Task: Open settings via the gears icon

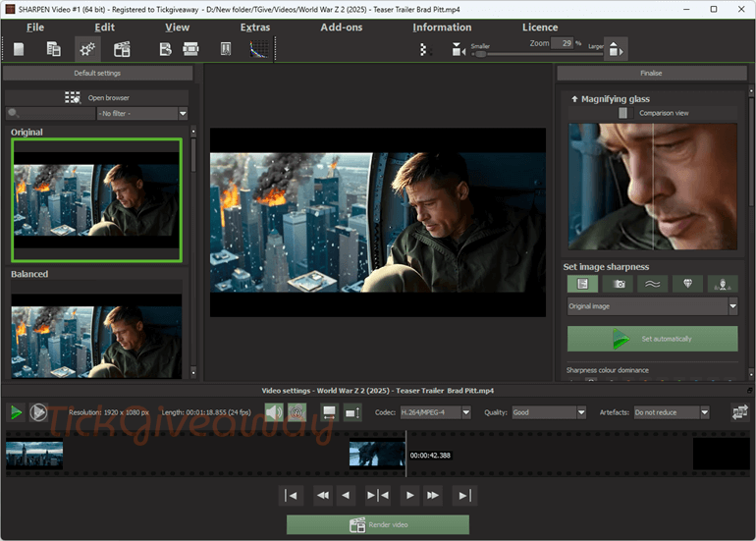Action: click(x=87, y=49)
